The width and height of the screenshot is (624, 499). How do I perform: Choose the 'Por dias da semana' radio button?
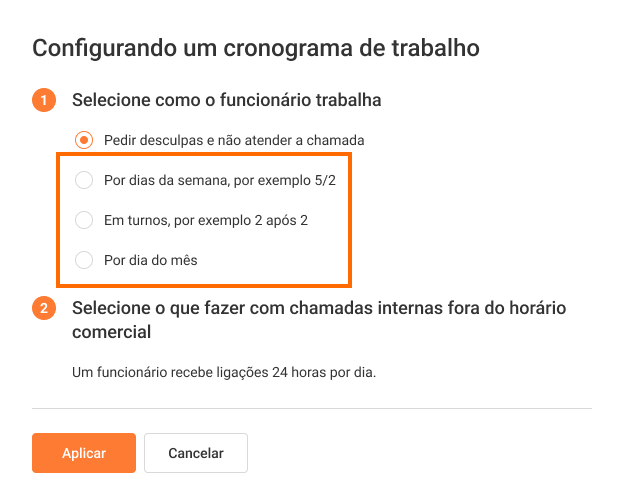click(x=84, y=180)
